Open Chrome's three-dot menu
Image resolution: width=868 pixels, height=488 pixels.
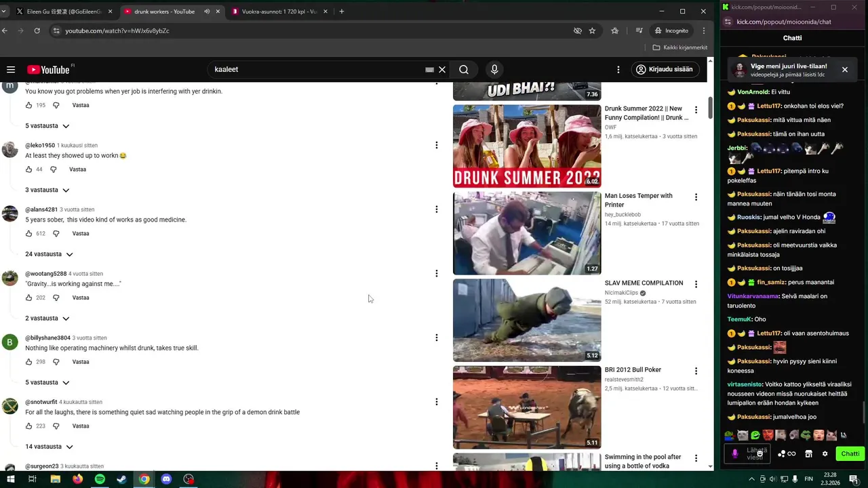(704, 30)
